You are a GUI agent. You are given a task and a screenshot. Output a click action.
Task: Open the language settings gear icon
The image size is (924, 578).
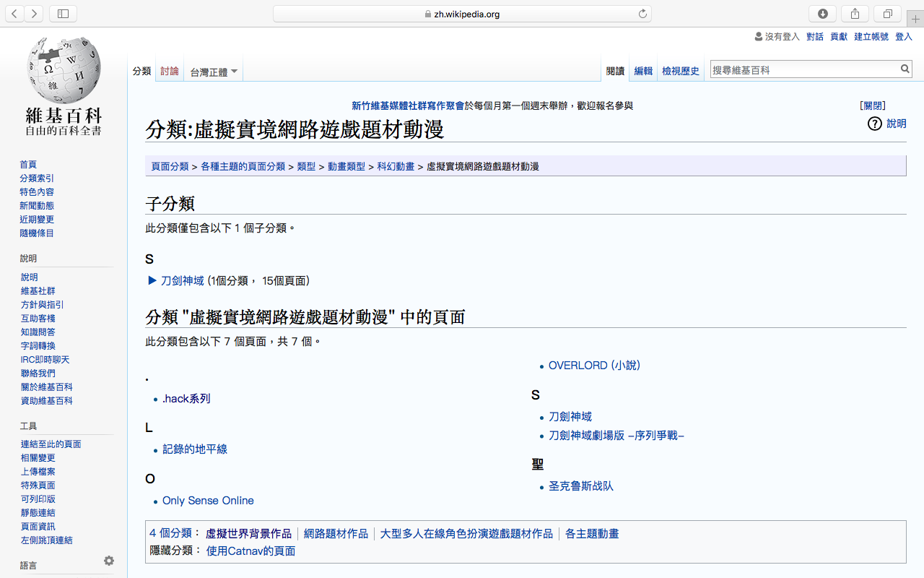109,561
